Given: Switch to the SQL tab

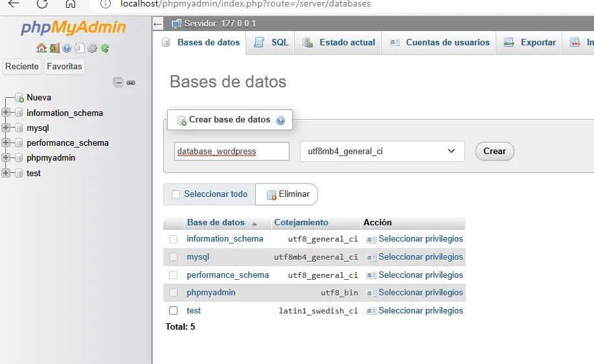Looking at the screenshot, I should [x=271, y=43].
